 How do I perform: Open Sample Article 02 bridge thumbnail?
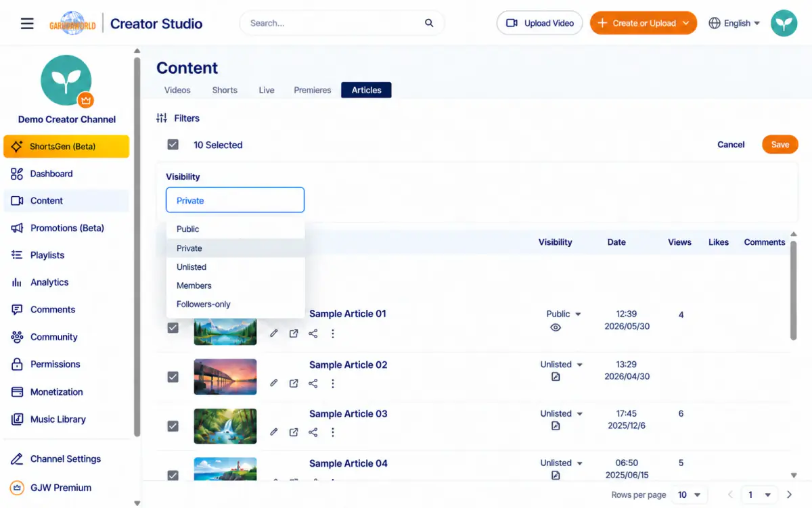pos(225,377)
